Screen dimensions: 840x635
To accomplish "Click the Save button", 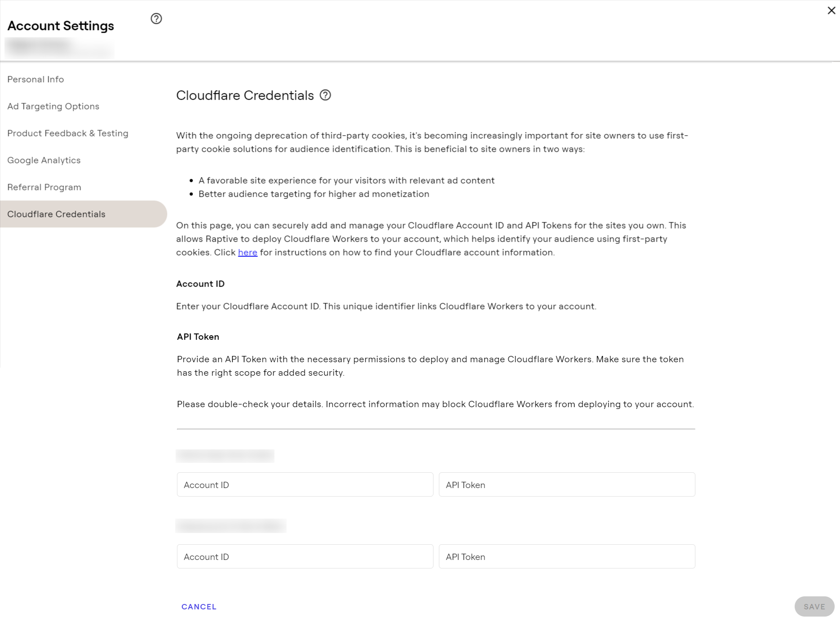I will pyautogui.click(x=814, y=607).
